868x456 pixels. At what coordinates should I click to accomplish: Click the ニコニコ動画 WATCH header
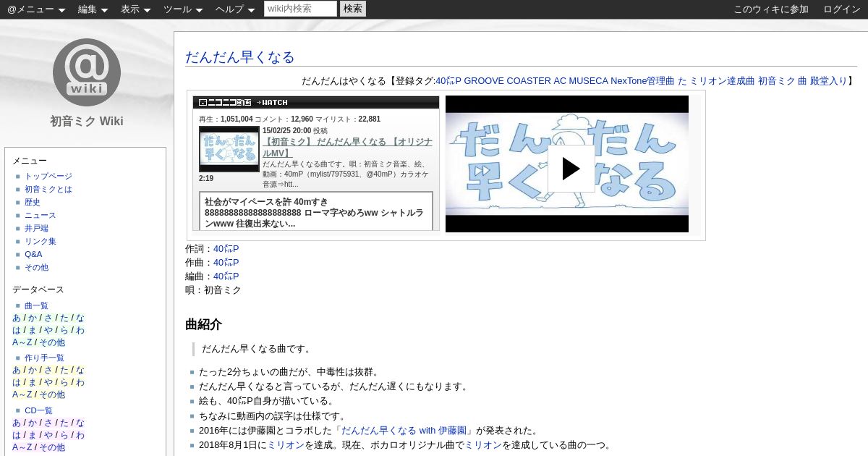[316, 103]
